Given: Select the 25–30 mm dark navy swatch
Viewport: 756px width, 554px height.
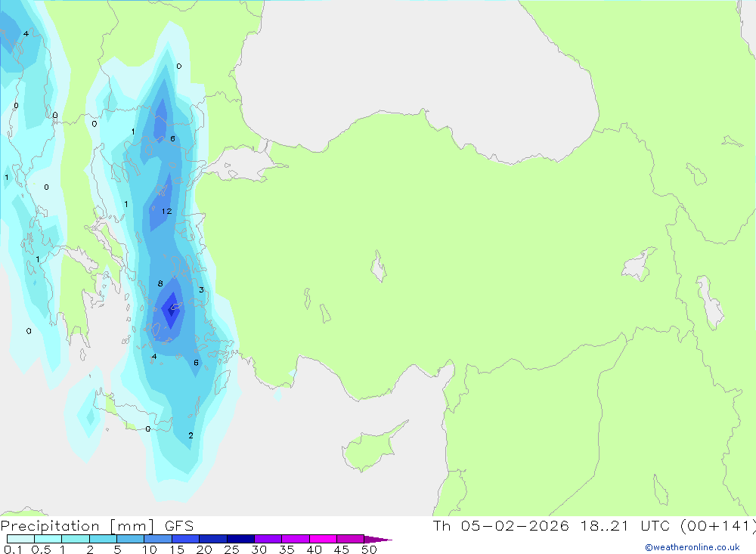Looking at the screenshot, I should [240, 539].
